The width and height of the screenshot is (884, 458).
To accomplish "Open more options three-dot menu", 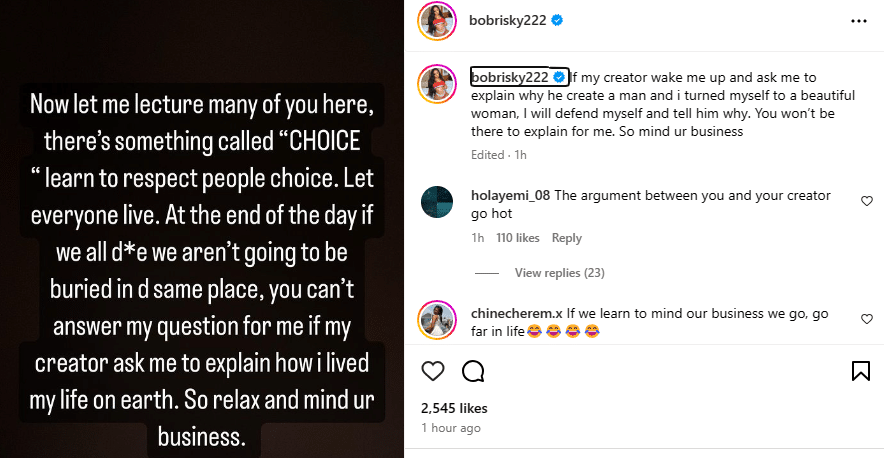I will coord(859,20).
